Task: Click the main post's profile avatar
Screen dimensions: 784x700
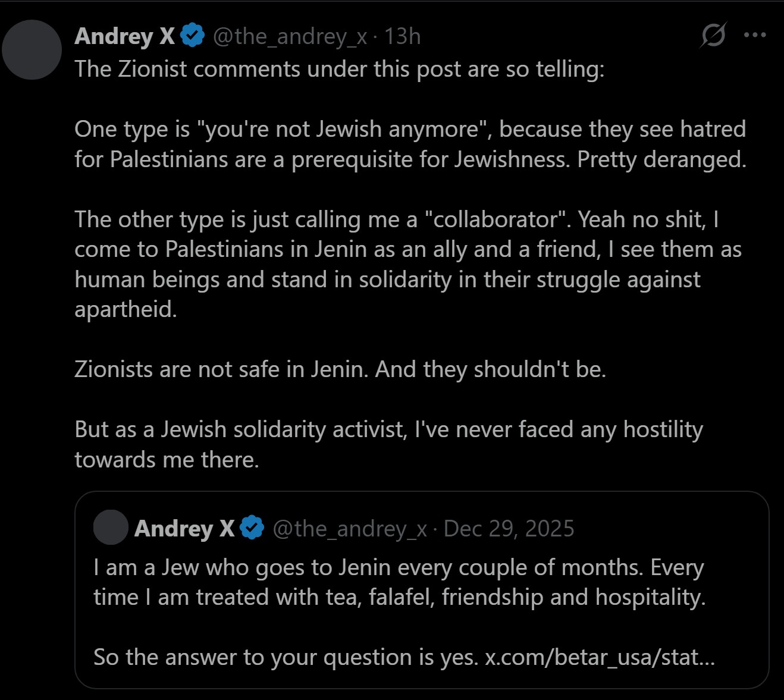Action: [32, 50]
